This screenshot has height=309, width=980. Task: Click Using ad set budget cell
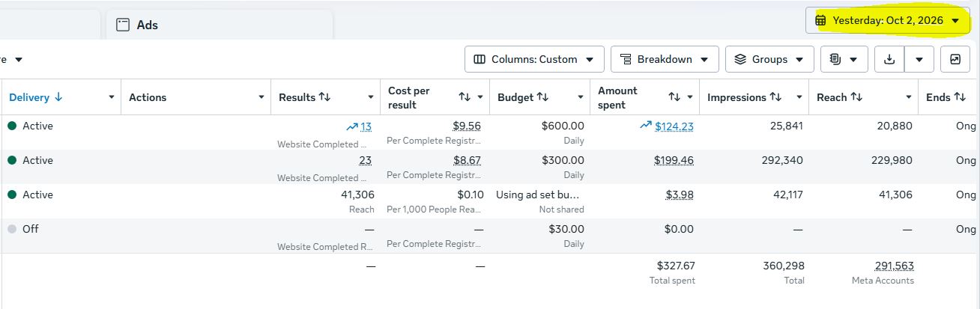[539, 195]
